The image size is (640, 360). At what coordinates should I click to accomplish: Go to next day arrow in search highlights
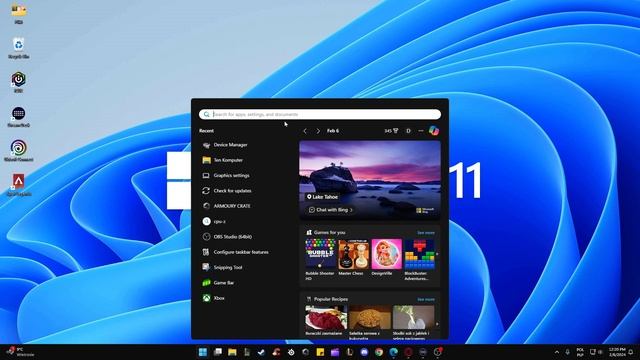pos(318,131)
